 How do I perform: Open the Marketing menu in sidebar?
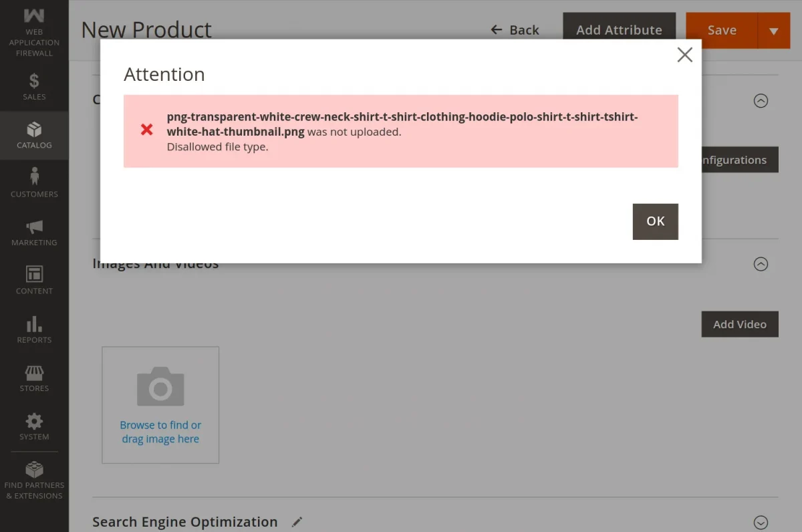[x=34, y=233]
